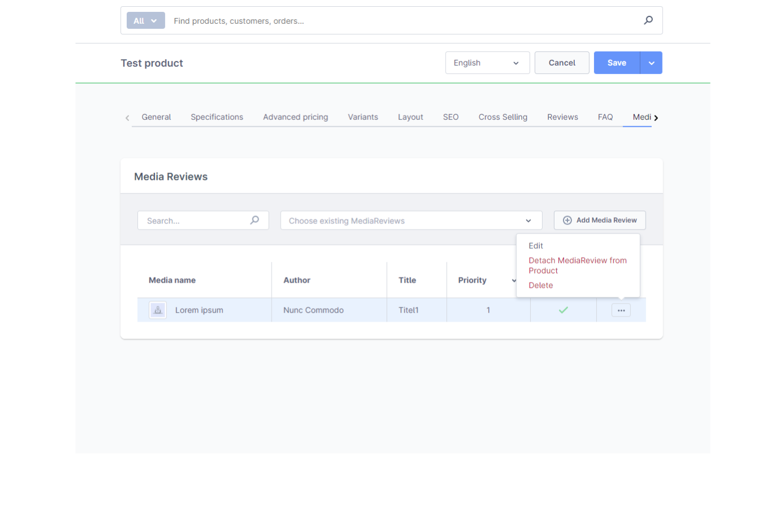Open the Choose existing MediaReviews dropdown

click(411, 220)
